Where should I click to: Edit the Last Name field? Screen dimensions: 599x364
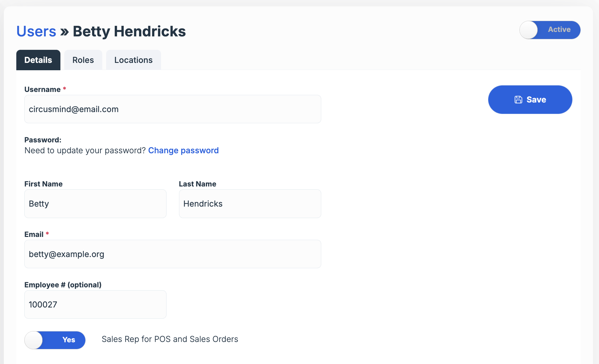(250, 204)
